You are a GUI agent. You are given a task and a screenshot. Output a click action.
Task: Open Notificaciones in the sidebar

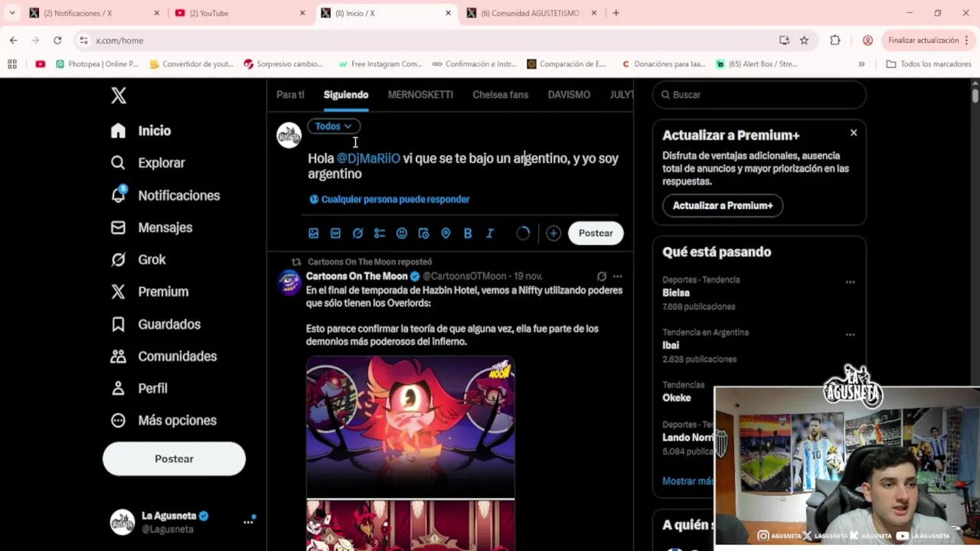click(x=165, y=195)
